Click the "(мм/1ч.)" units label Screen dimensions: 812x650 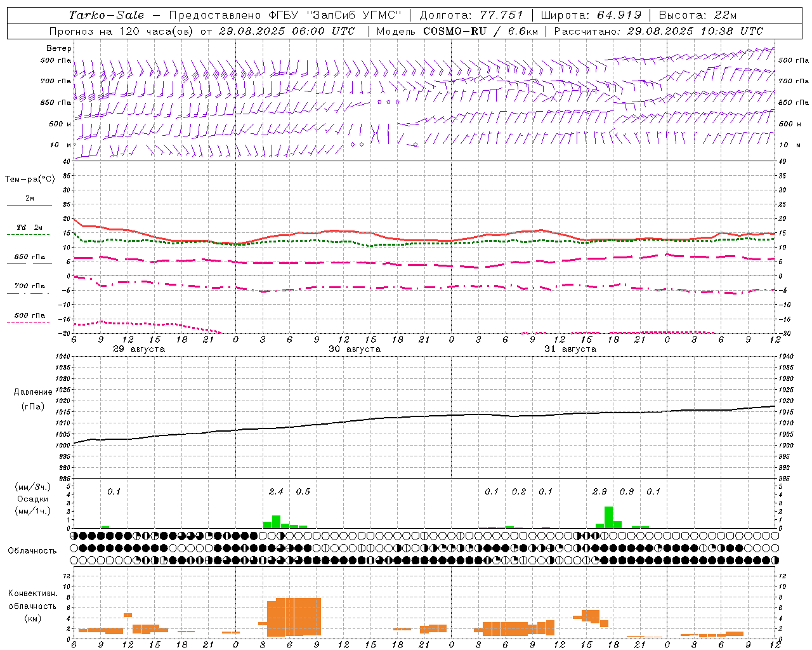[x=32, y=511]
